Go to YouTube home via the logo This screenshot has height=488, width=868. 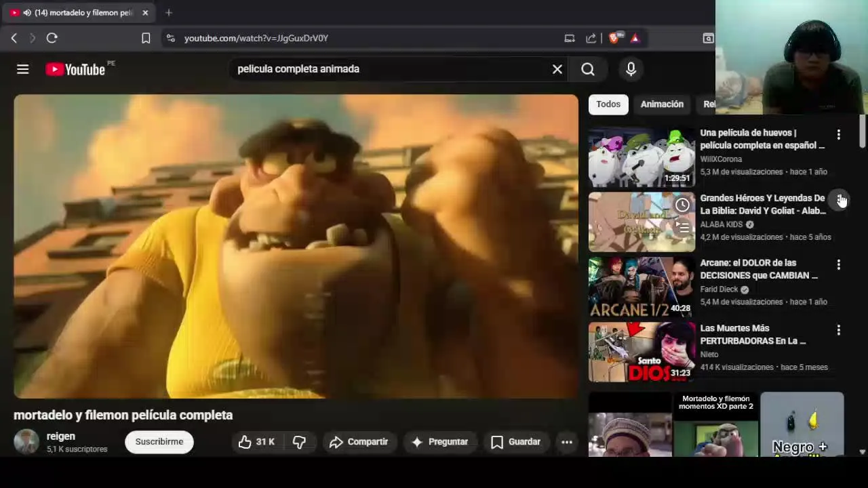tap(75, 69)
